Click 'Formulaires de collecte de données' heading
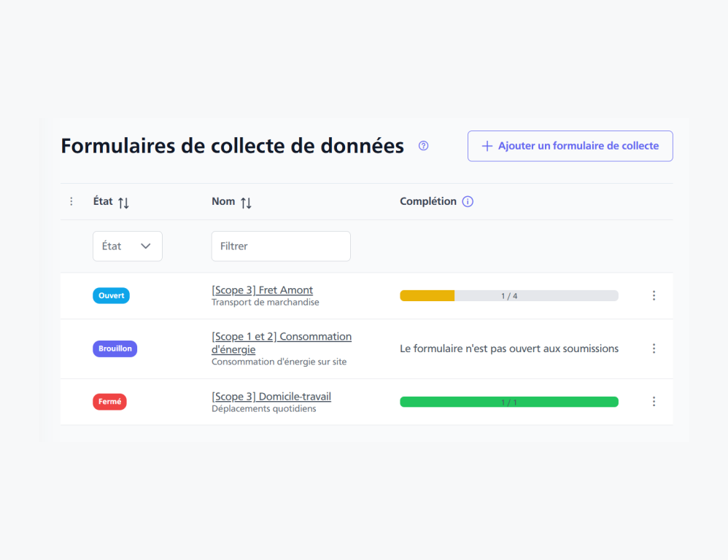 232,146
